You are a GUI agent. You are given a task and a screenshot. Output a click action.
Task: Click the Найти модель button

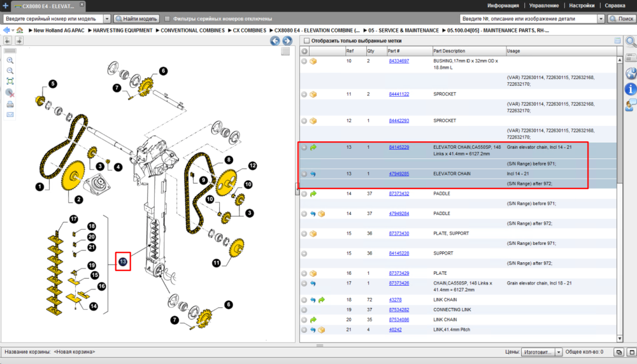pos(136,18)
